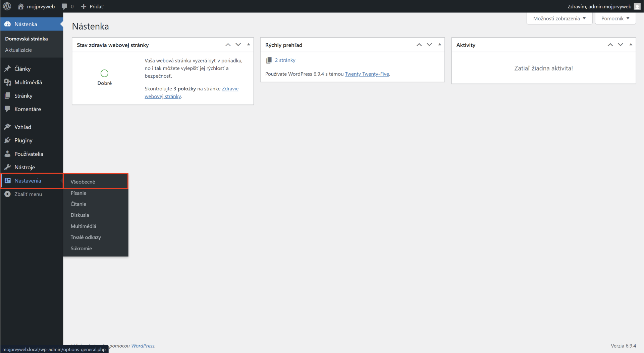This screenshot has width=644, height=353.
Task: Click admin.mojprvyweb avatar in top bar
Action: tap(637, 6)
